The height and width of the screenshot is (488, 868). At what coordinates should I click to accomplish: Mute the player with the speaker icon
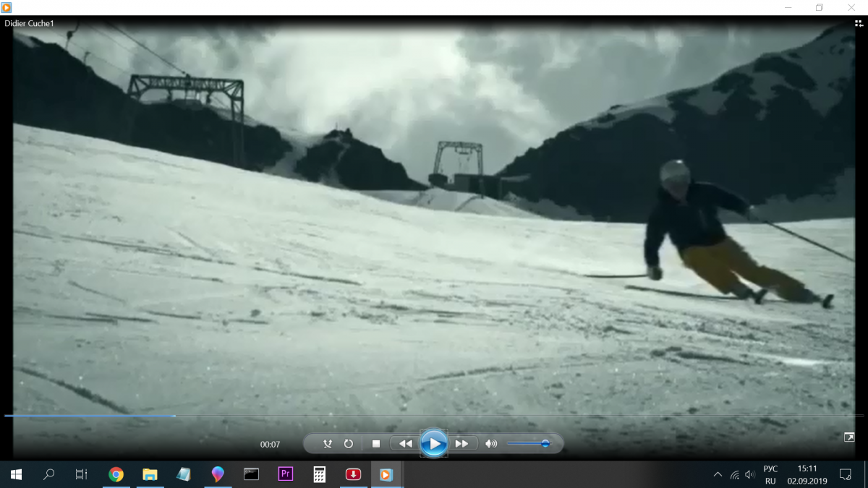coord(491,444)
